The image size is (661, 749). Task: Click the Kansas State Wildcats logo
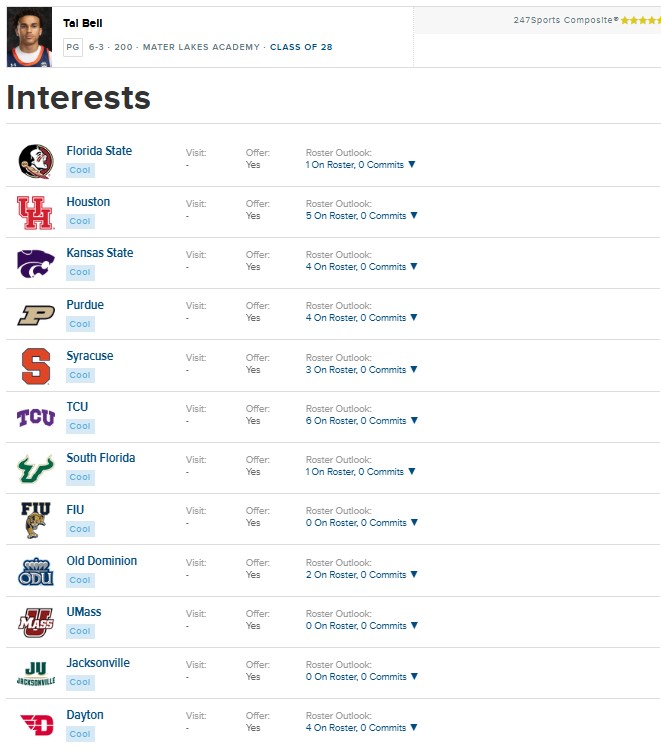(36, 263)
